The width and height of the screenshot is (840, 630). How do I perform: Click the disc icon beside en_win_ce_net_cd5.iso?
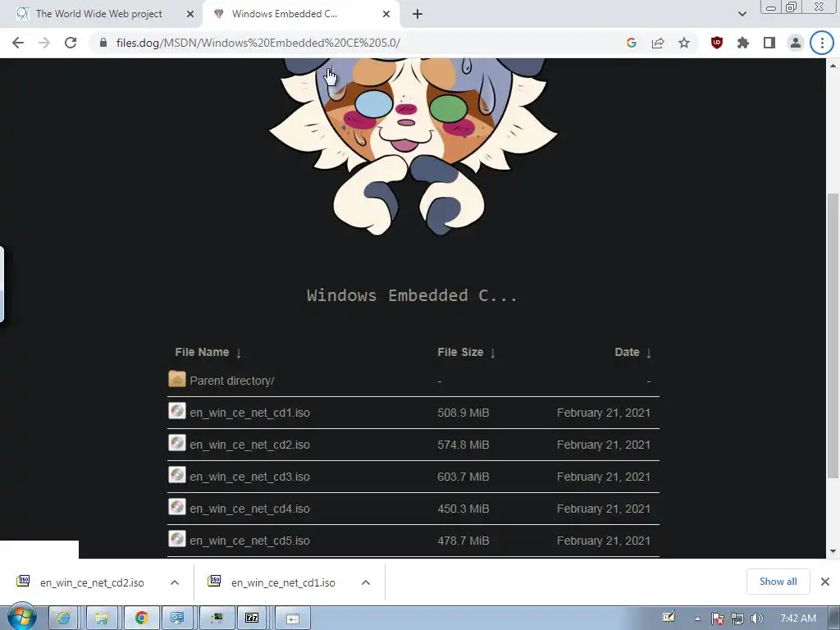[x=177, y=538]
